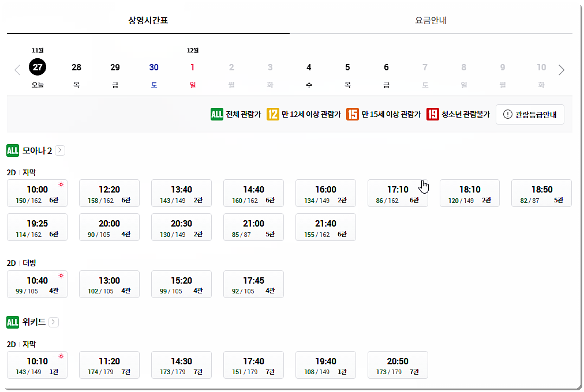Expand details for 모아나 2
Viewport: 584px width, 392px height.
click(59, 150)
